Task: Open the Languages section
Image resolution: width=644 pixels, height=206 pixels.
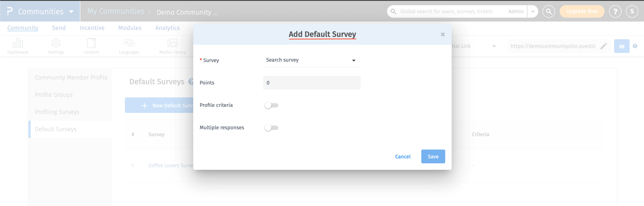Action: (129, 46)
